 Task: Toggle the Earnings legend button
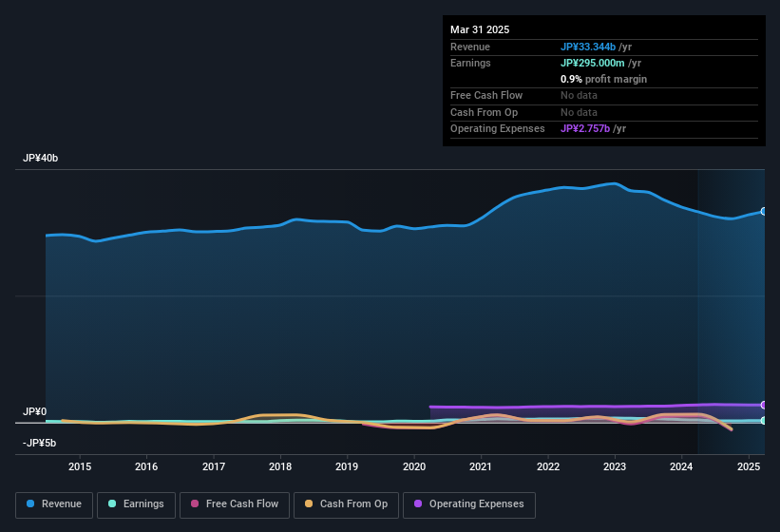pos(136,504)
